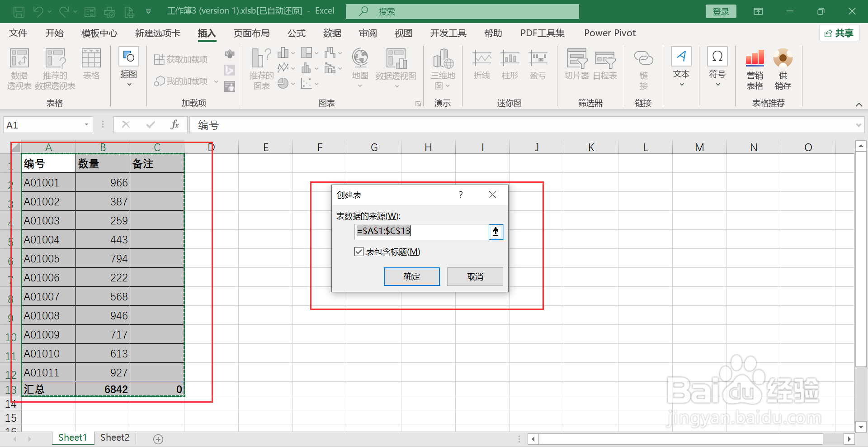
Task: Cancel the Create Table dialog
Action: coord(474,276)
